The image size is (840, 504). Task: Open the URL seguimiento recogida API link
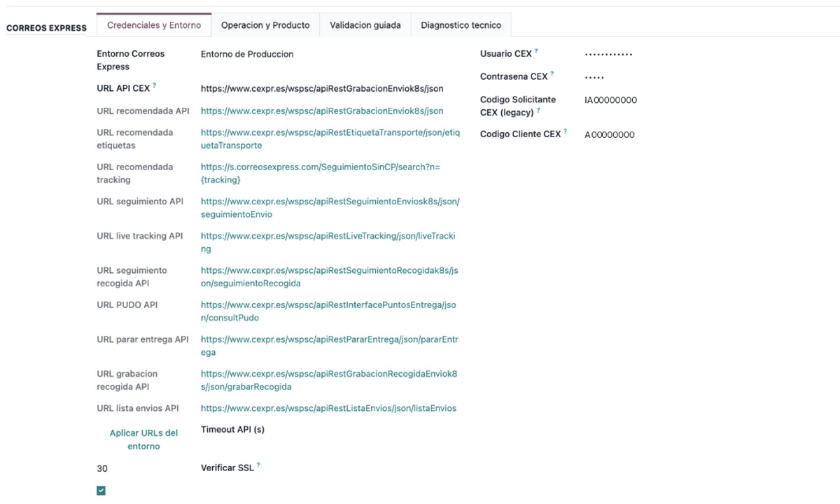click(x=330, y=276)
